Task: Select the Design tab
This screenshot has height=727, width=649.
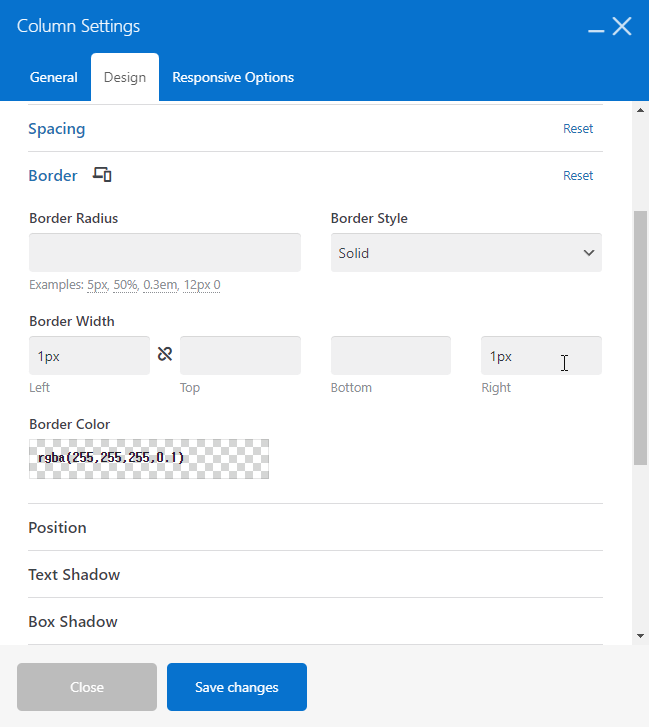Action: point(125,77)
